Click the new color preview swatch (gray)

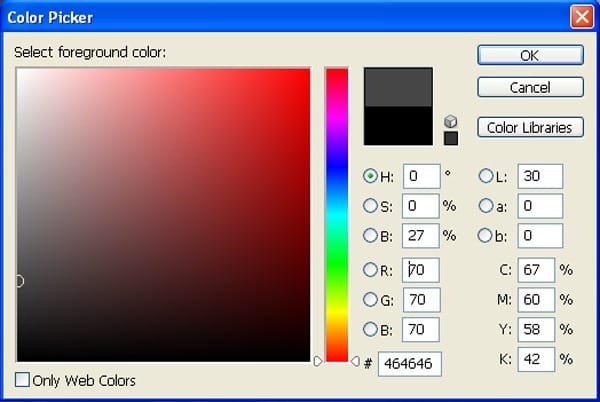(398, 87)
